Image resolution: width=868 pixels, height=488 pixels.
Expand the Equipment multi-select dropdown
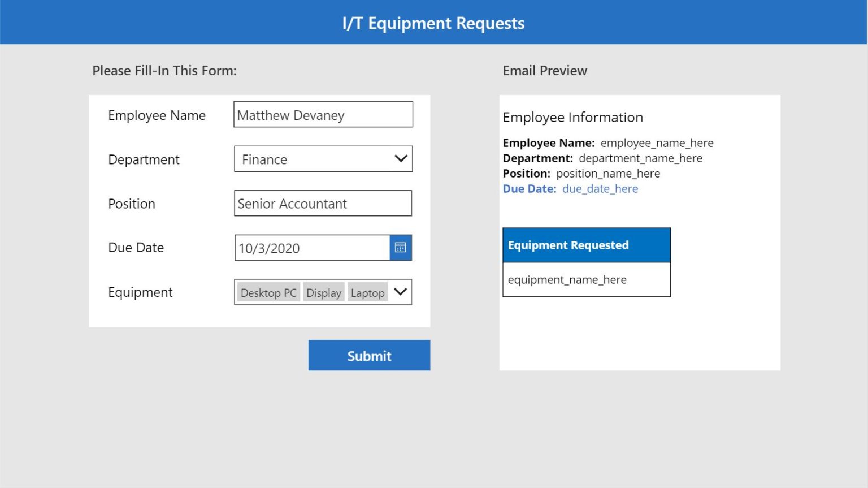point(400,292)
